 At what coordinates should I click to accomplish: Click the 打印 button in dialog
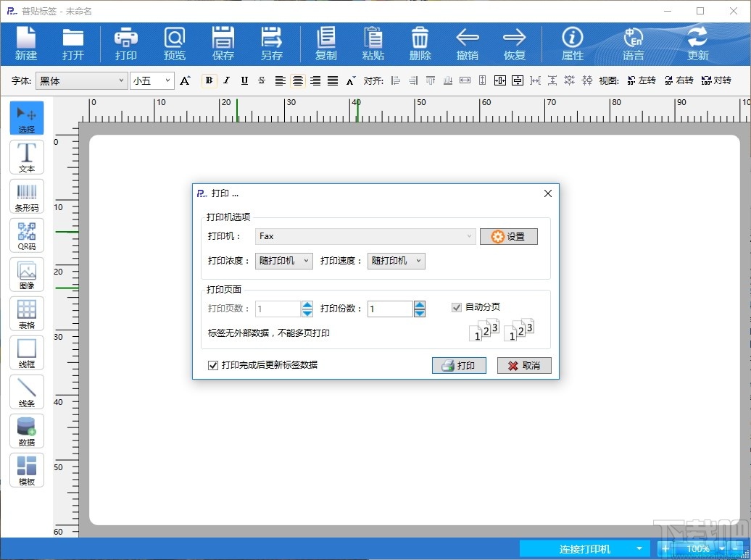pyautogui.click(x=459, y=366)
